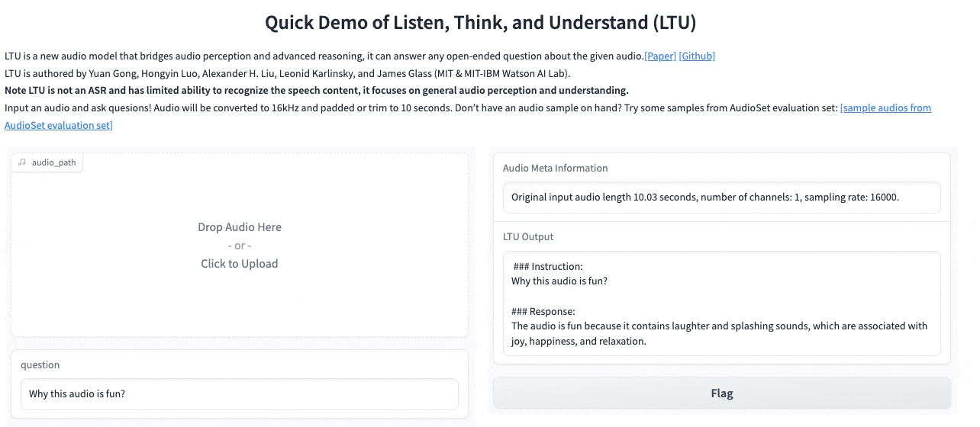
Task: Click the authors line mentioning Yuan Gong
Action: pos(287,74)
